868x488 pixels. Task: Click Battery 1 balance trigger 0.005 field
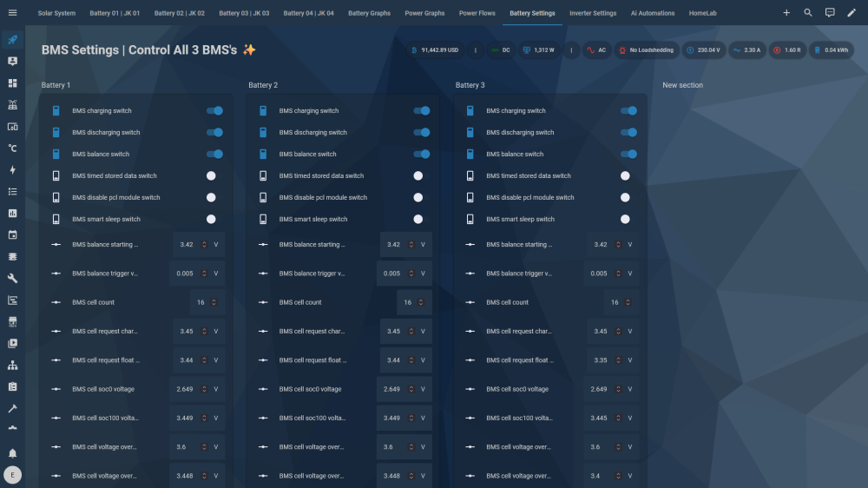(197, 273)
